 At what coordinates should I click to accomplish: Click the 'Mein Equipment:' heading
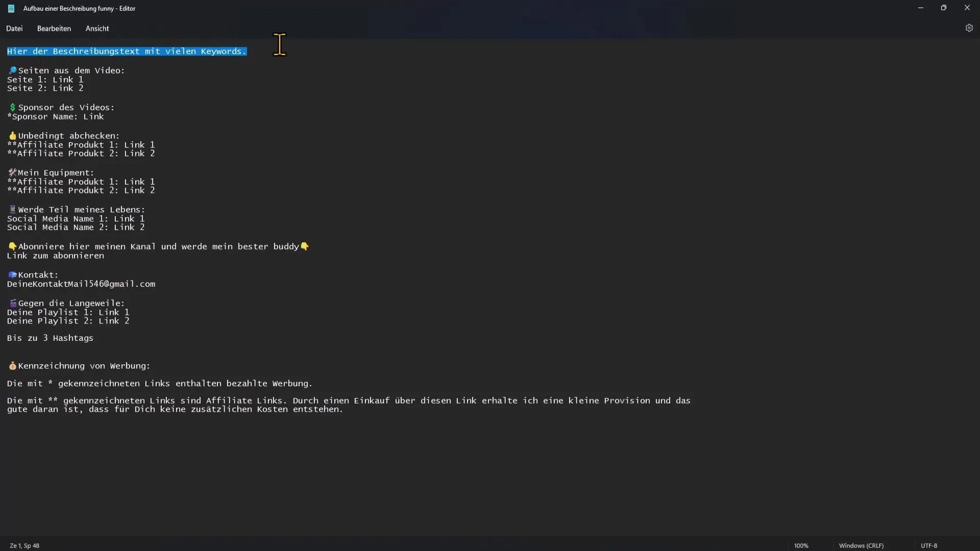pyautogui.click(x=56, y=172)
